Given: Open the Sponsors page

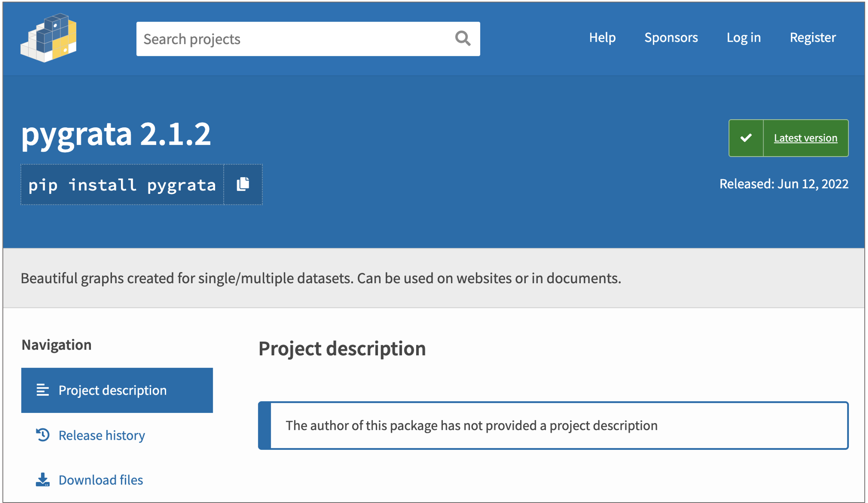Looking at the screenshot, I should click(x=671, y=37).
